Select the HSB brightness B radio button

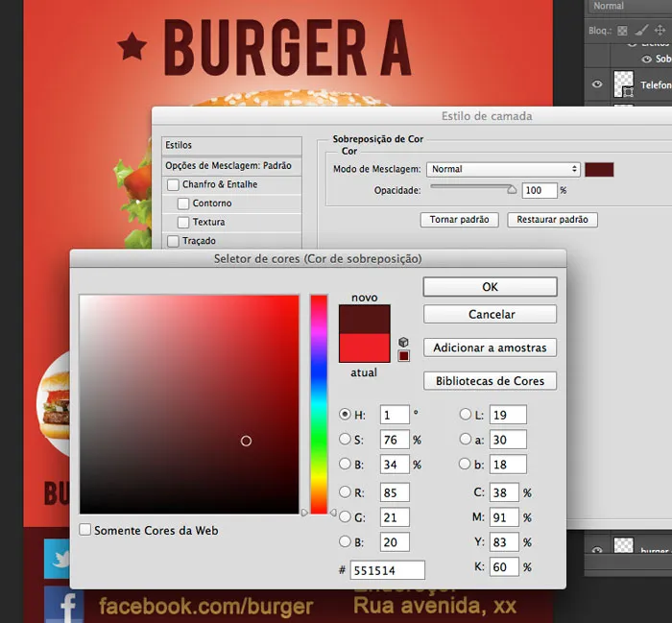click(345, 464)
